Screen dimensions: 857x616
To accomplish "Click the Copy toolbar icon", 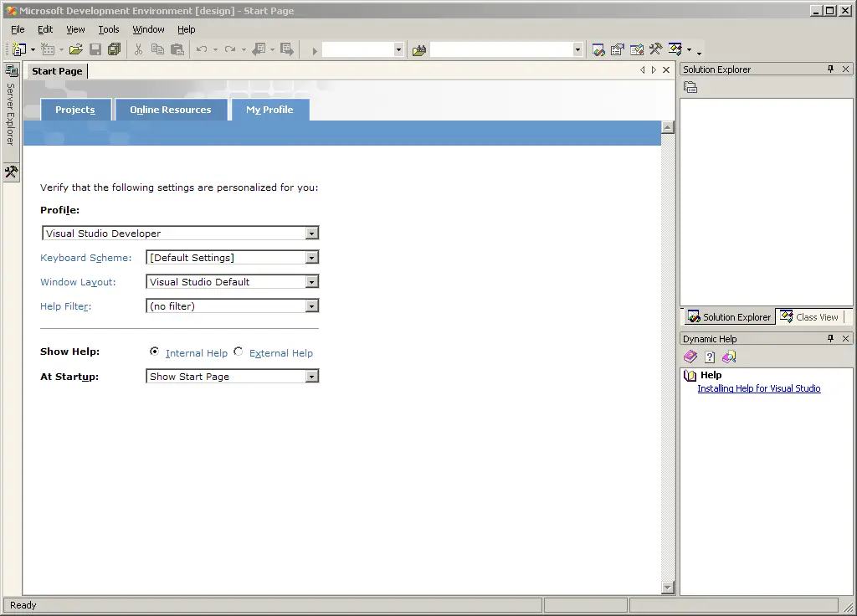I will [157, 49].
